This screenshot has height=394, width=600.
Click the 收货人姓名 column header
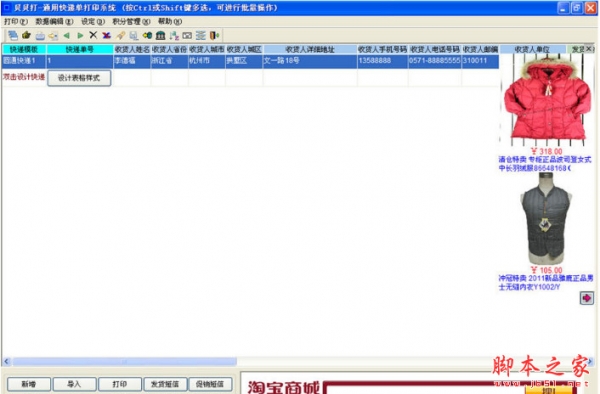[132, 49]
